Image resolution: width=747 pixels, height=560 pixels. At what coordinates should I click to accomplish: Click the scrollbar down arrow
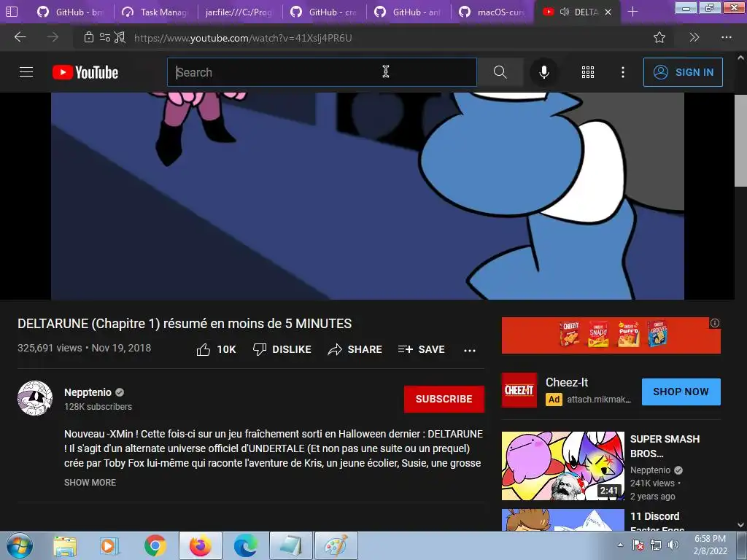[740, 525]
